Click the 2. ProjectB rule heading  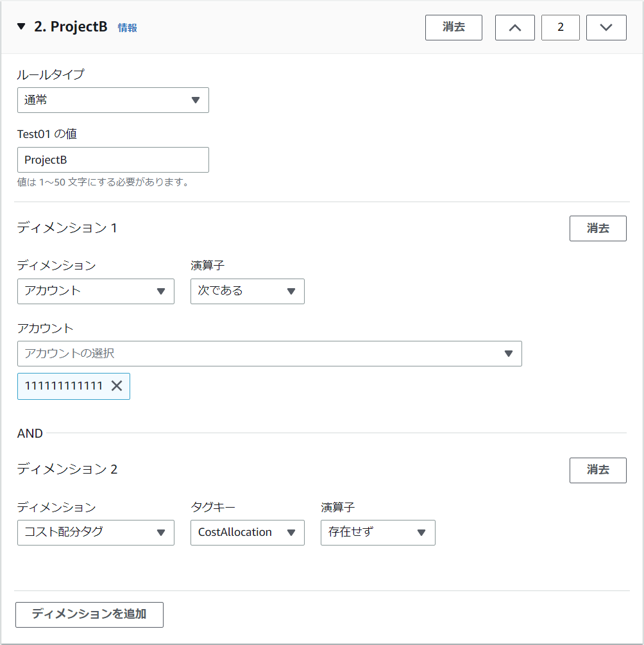71,27
